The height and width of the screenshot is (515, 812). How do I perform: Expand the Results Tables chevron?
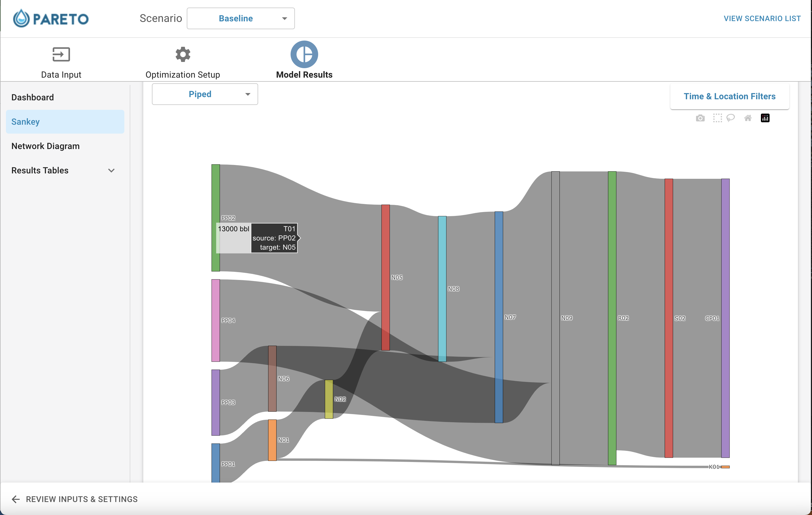(x=111, y=170)
